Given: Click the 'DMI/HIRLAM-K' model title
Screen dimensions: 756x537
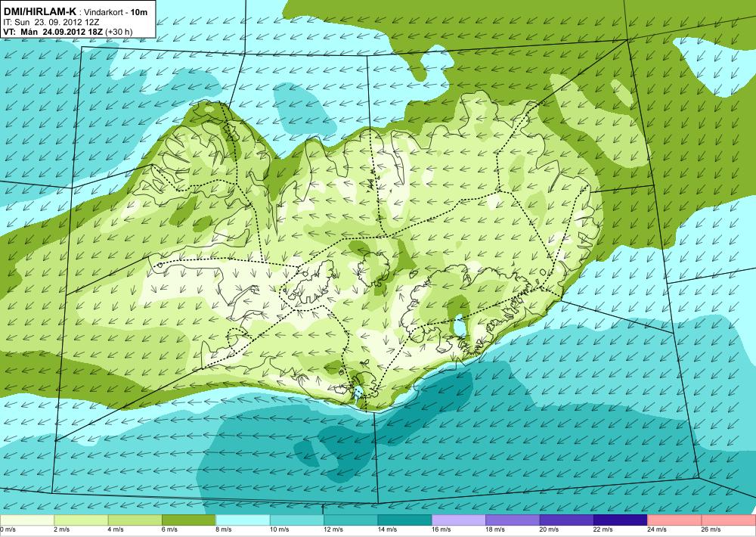Looking at the screenshot, I should (x=39, y=11).
